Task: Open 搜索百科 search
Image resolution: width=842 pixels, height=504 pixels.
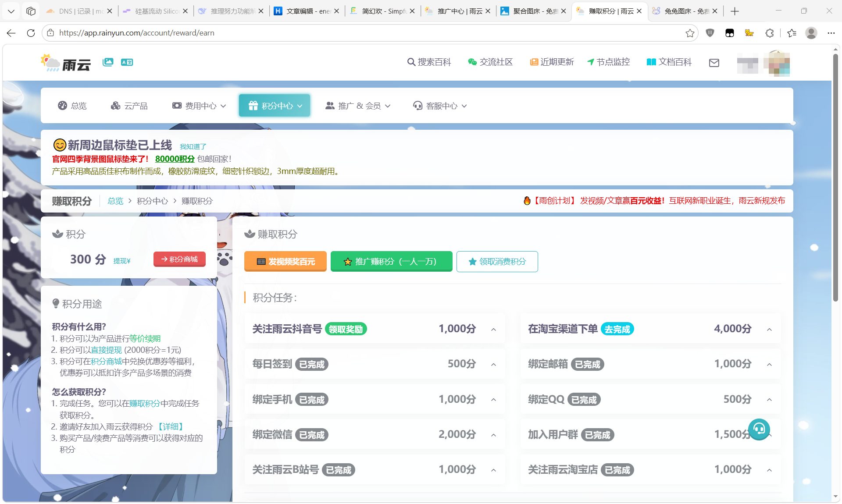Action: coord(429,62)
